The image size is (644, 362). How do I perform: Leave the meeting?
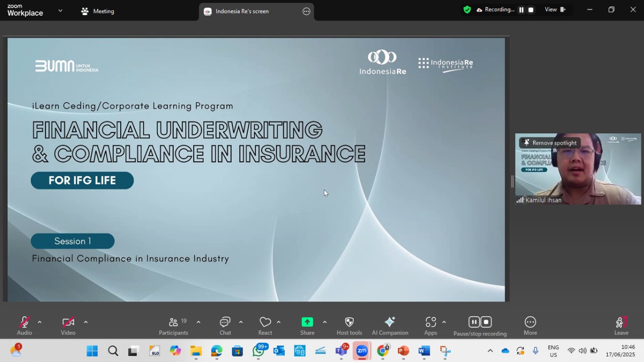(621, 326)
